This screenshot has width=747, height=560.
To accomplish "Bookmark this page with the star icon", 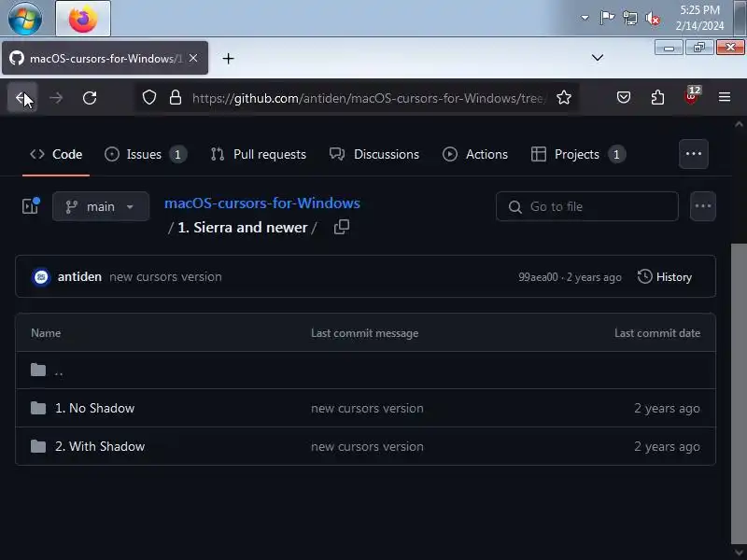I will [564, 98].
